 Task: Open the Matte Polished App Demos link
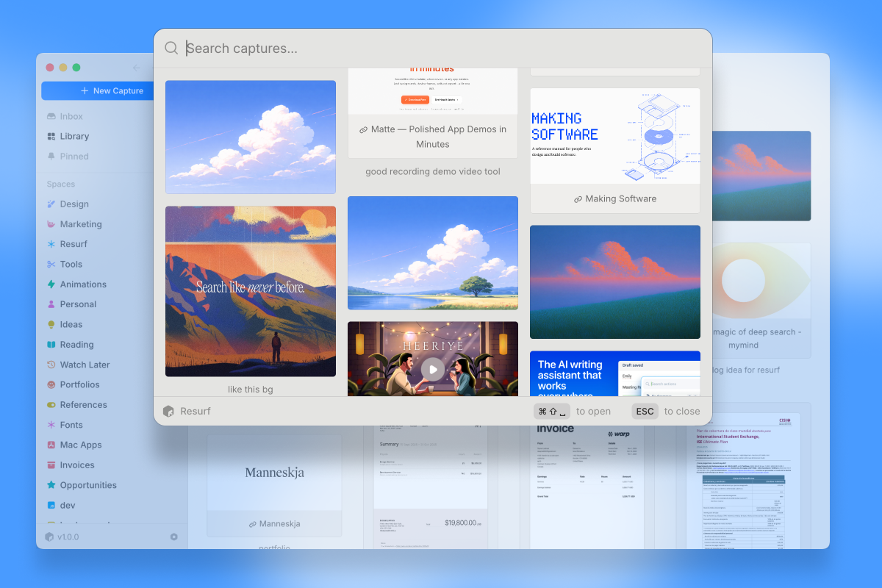(x=433, y=137)
